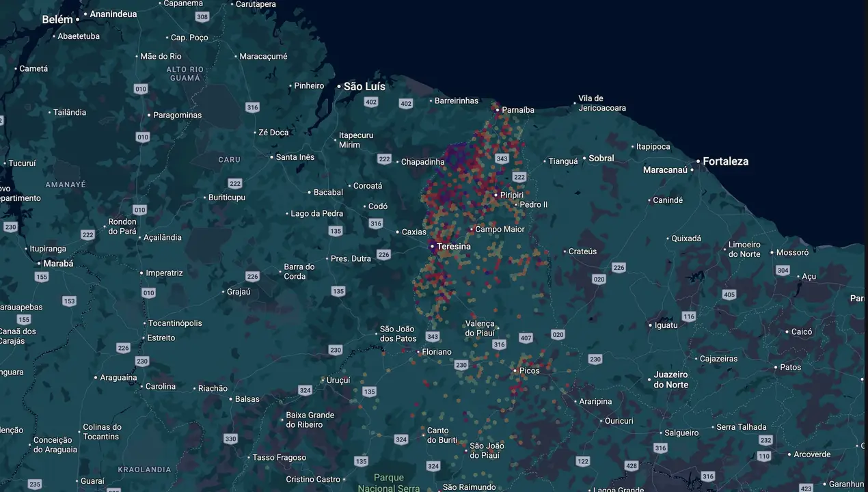Click the Cametá town label
The image size is (868, 492).
[33, 69]
